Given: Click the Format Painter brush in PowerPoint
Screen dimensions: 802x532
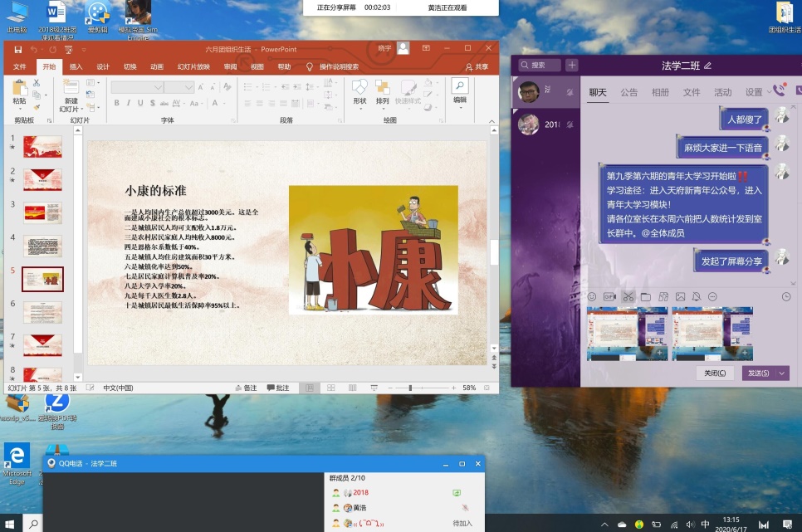Looking at the screenshot, I should 37,107.
